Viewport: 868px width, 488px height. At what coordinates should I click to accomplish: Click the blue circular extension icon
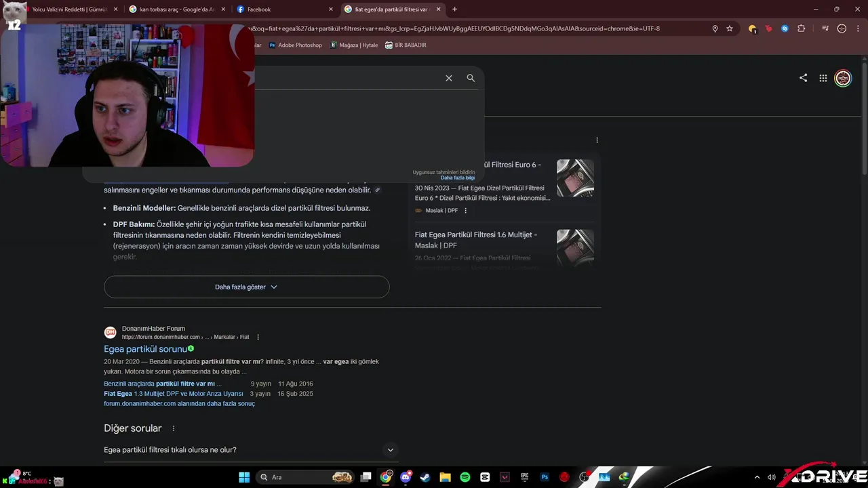coord(785,28)
